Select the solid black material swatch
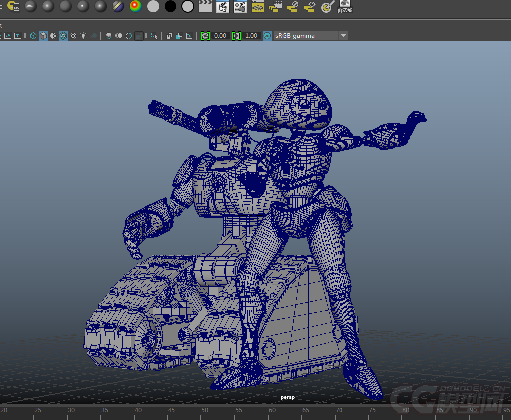This screenshot has width=511, height=420. click(x=170, y=6)
